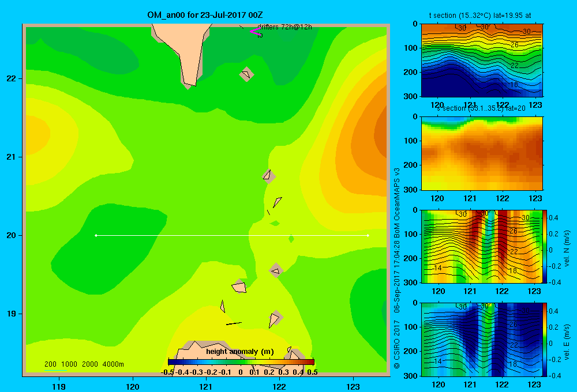The image size is (577, 392).
Task: Click longitude label 120 on main map
Action: [133, 386]
